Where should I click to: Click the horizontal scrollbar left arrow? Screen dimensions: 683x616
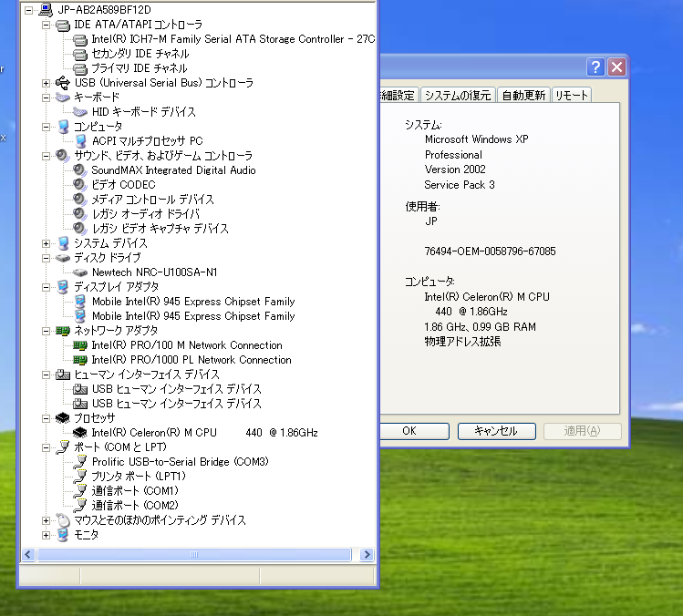[28, 554]
